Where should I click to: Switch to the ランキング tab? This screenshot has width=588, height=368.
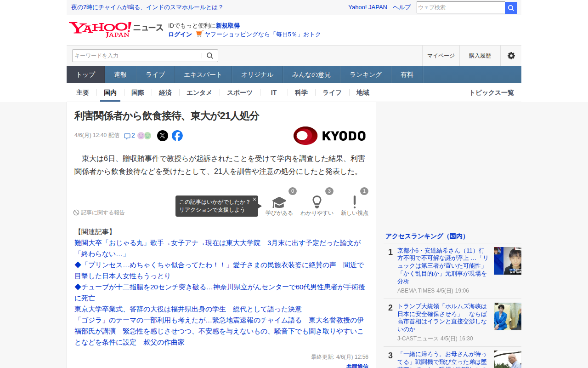pyautogui.click(x=365, y=75)
